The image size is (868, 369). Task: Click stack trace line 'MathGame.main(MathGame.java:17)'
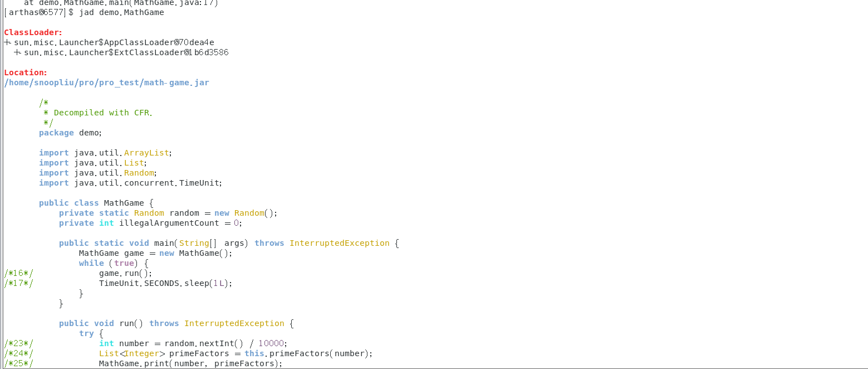pyautogui.click(x=121, y=3)
